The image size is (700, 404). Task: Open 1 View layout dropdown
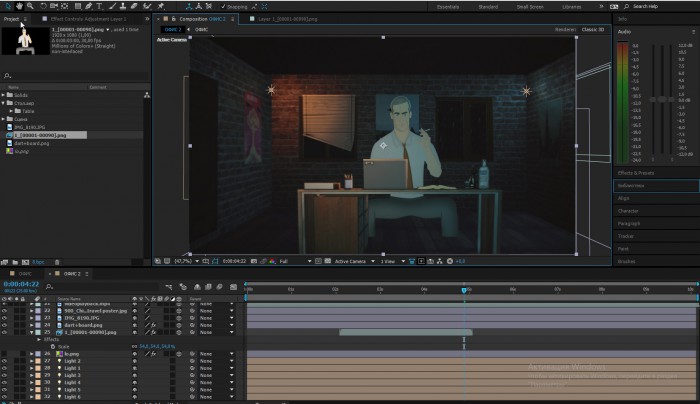[x=392, y=261]
